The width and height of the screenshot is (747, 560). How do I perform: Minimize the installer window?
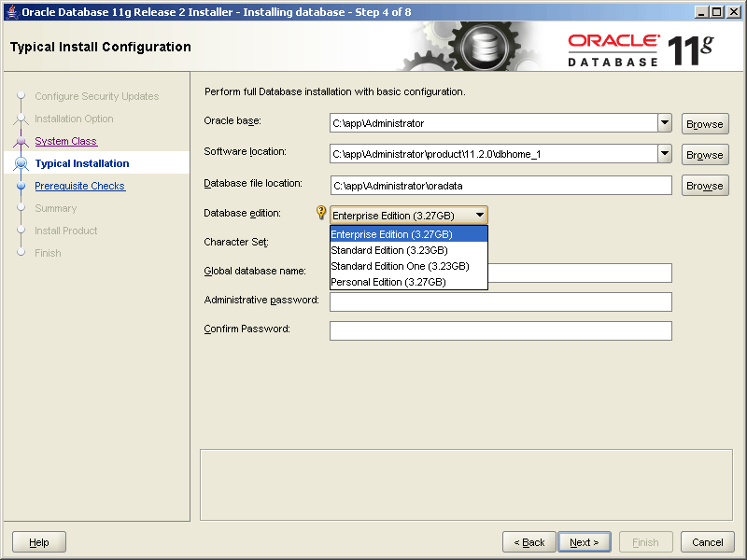pyautogui.click(x=701, y=12)
